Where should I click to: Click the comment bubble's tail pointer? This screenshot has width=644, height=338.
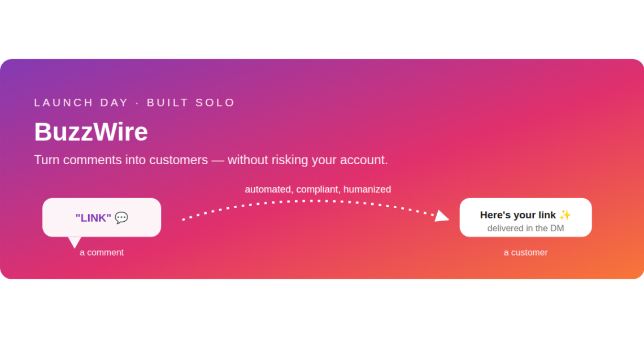pos(75,243)
